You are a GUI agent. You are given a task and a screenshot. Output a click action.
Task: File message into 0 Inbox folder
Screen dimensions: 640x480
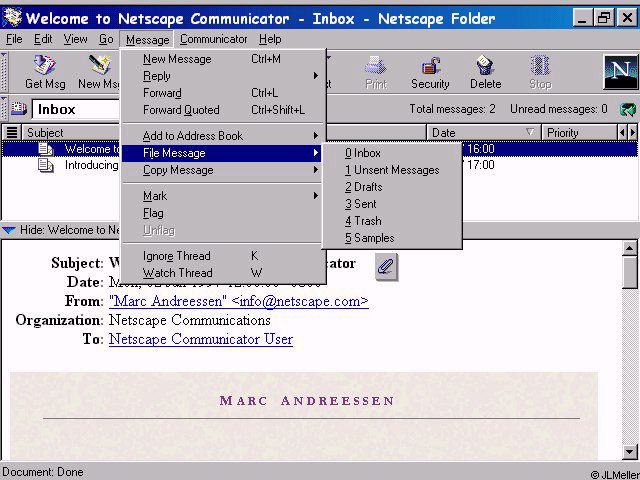tap(392, 153)
